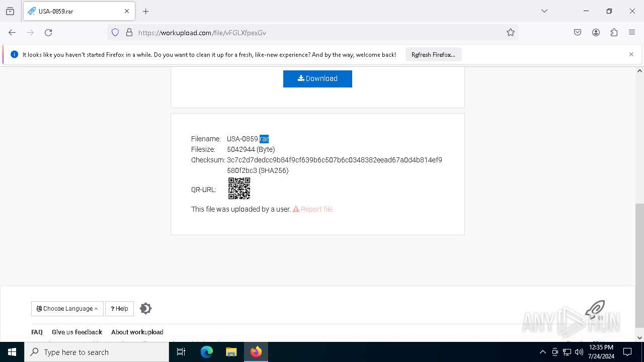Open the Extensions puzzle icon
The height and width of the screenshot is (362, 644).
click(x=614, y=33)
